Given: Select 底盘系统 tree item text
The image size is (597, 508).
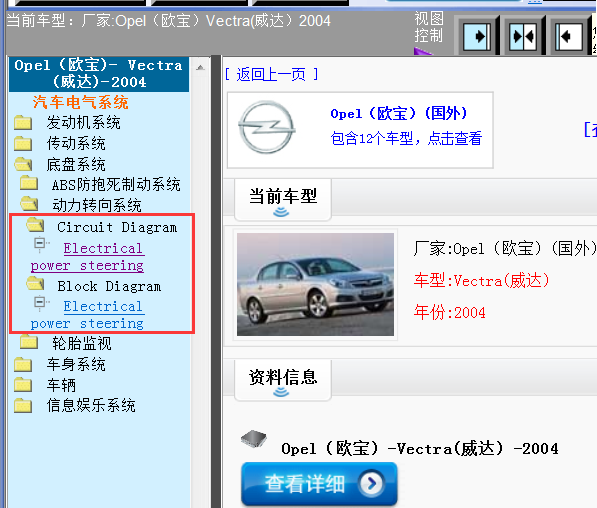Looking at the screenshot, I should (x=76, y=165).
